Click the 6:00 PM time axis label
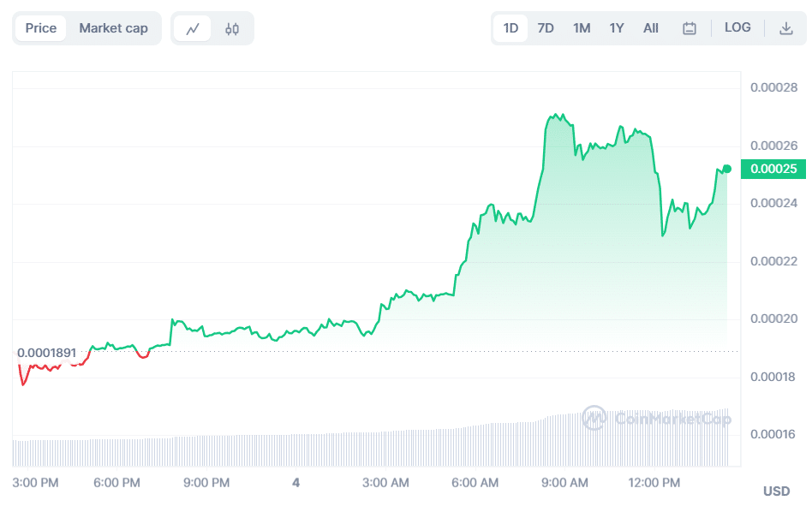The image size is (812, 518). coord(117,483)
